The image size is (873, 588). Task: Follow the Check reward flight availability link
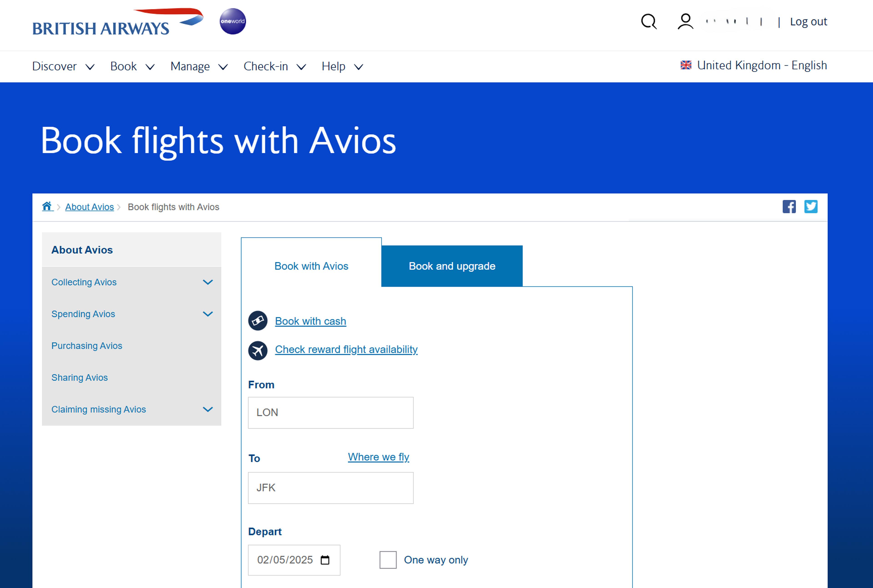click(x=346, y=350)
